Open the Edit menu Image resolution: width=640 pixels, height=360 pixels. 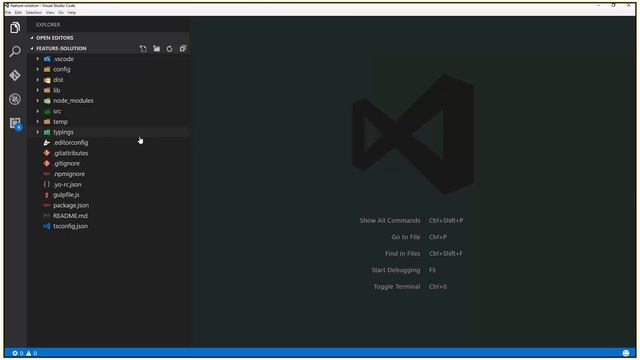[18, 13]
